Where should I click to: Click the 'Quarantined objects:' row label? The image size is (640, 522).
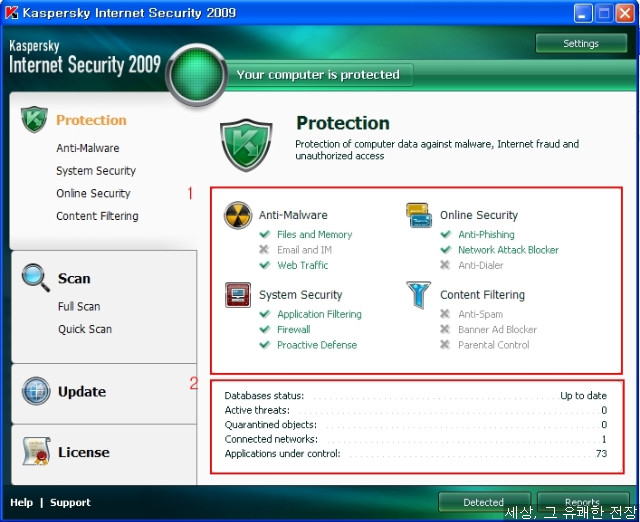[271, 424]
